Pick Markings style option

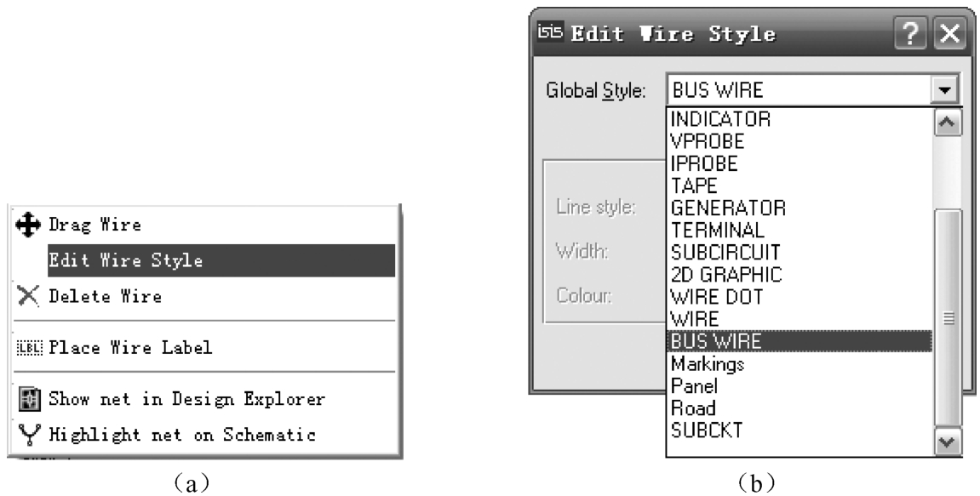pos(708,363)
